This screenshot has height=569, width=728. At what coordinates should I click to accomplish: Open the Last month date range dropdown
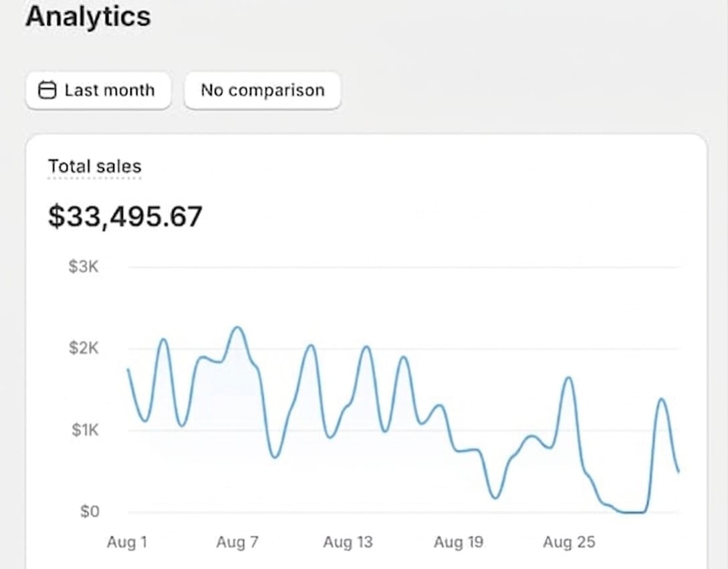pos(98,90)
